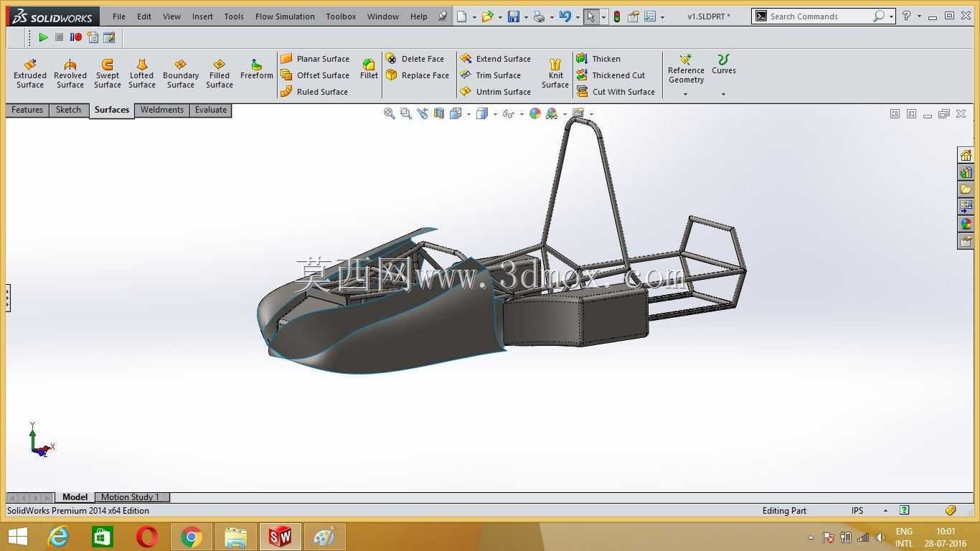980x551 pixels.
Task: Click the Zoom to Area icon
Action: click(x=405, y=113)
